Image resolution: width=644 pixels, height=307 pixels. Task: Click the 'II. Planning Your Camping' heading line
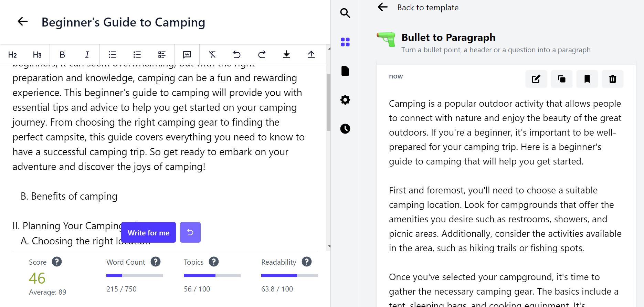tap(67, 226)
